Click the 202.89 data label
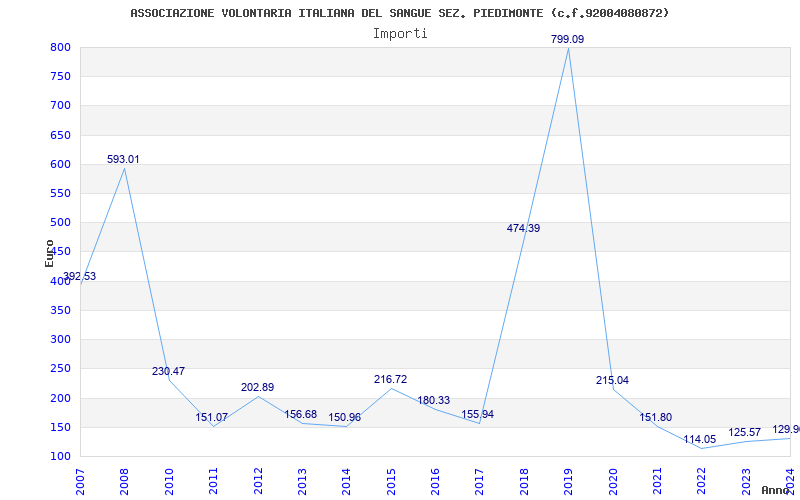Viewport: 800px width, 500px height. [258, 387]
